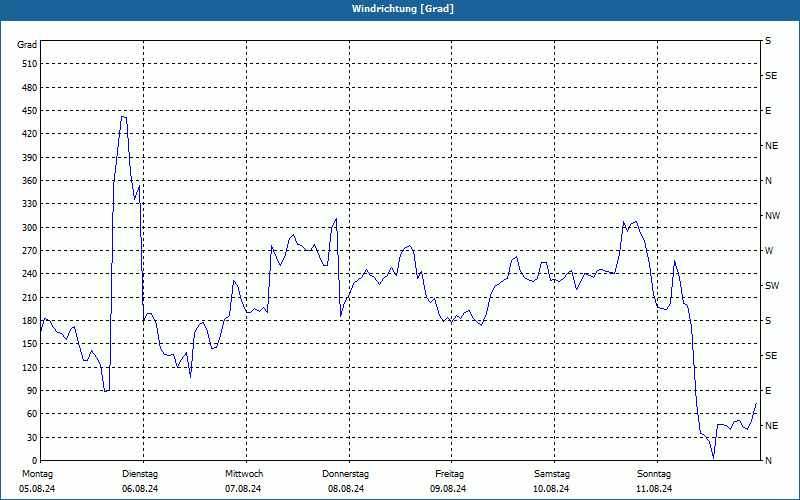Select the 30 degree axis label
The width and height of the screenshot is (800, 500).
point(32,437)
